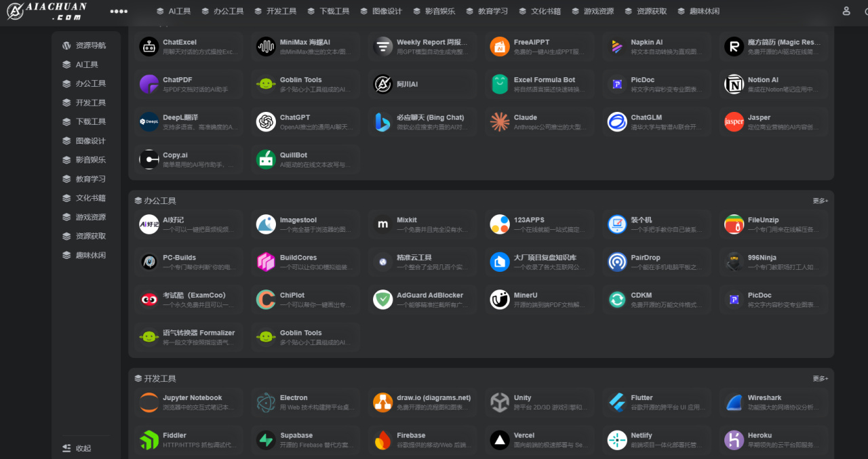Open the FileUnzip icon

click(734, 224)
